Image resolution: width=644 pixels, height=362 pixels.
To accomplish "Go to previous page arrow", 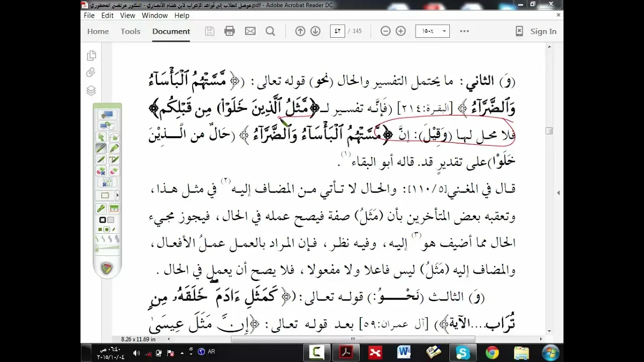I will (x=300, y=31).
